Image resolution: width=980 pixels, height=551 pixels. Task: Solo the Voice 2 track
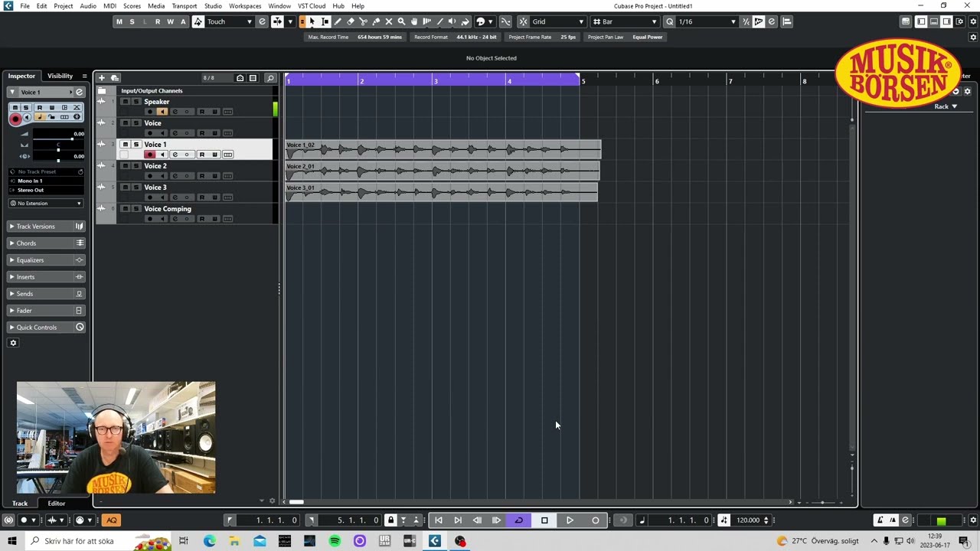(x=136, y=166)
